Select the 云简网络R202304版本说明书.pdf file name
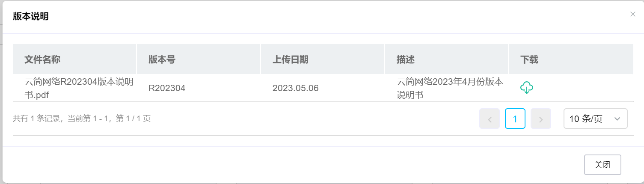This screenshot has width=644, height=184. pyautogui.click(x=79, y=88)
